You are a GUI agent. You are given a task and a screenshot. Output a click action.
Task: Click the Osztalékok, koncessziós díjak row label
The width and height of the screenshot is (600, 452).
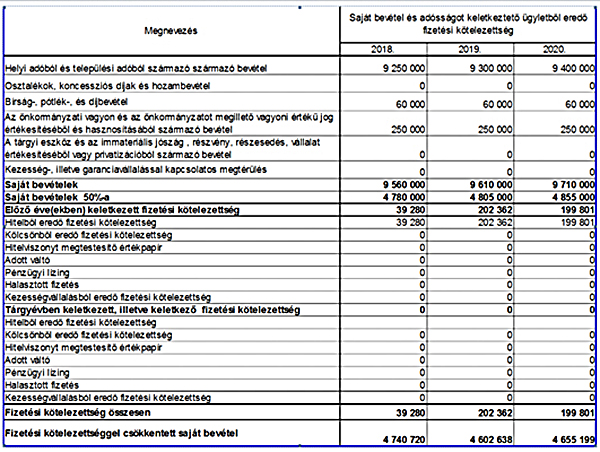coord(96,87)
